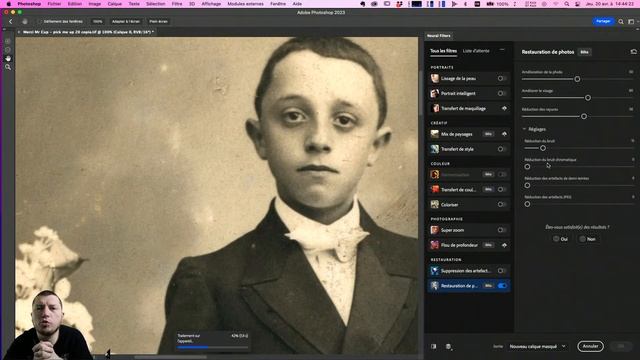Enable the Transfert de couleur filter
This screenshot has width=640, height=360.
coord(502,189)
